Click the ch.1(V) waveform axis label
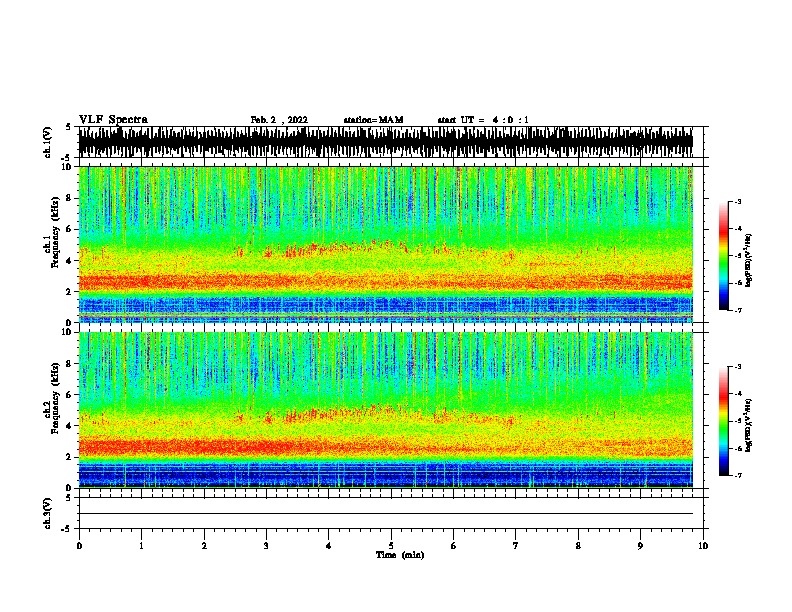Image resolution: width=792 pixels, height=612 pixels. click(48, 142)
